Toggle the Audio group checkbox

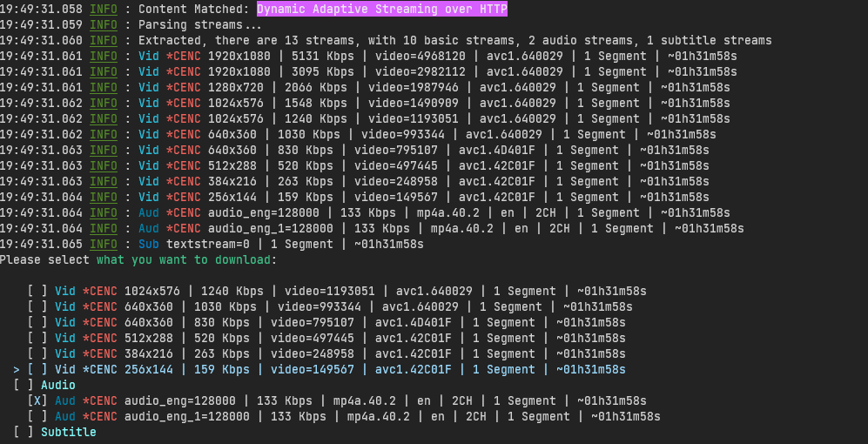point(23,385)
